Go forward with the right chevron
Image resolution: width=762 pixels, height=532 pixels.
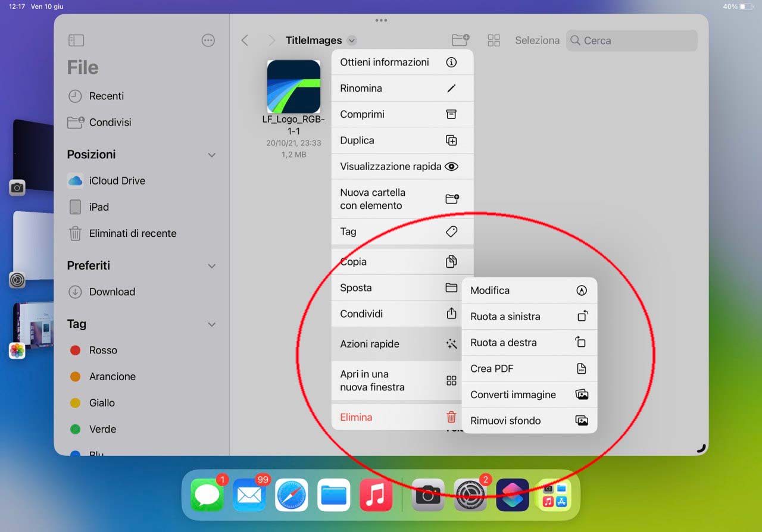click(x=272, y=40)
